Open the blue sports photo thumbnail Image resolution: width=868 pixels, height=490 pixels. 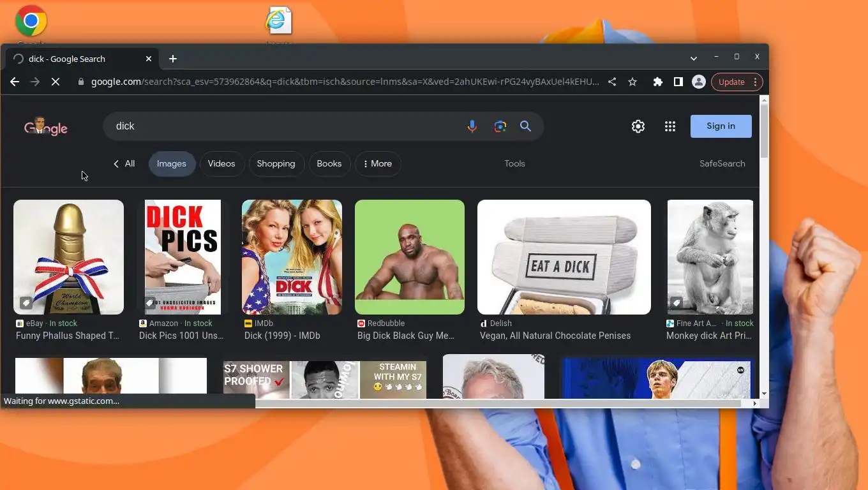click(x=657, y=378)
